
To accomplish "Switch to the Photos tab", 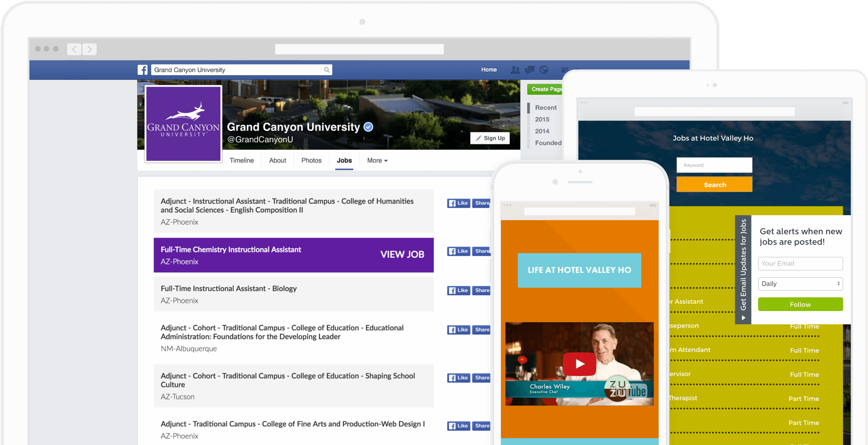I will [311, 160].
